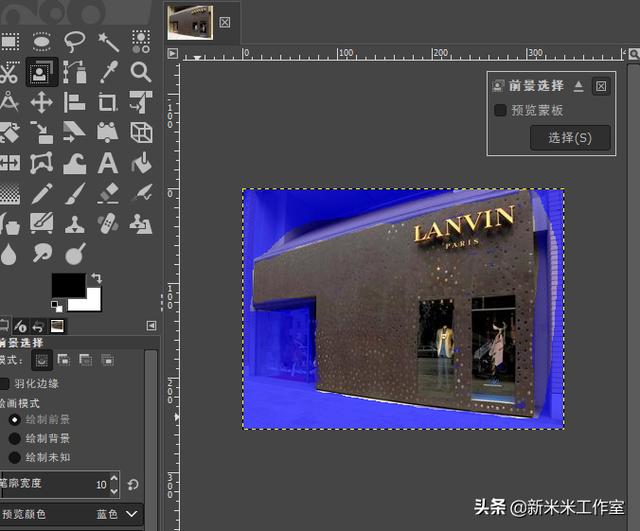Select the Dodge/Burn tool

click(x=76, y=253)
